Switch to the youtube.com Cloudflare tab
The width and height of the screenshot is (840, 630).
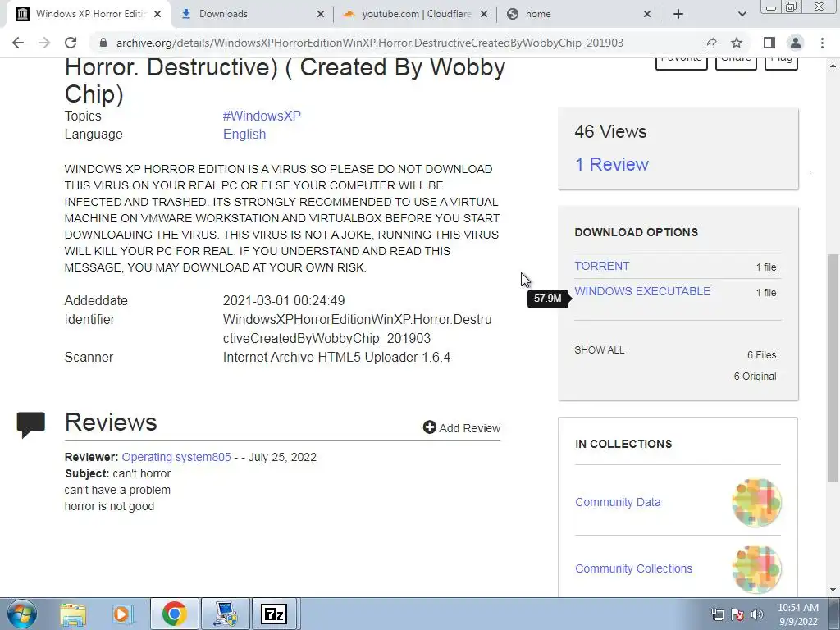coord(416,14)
